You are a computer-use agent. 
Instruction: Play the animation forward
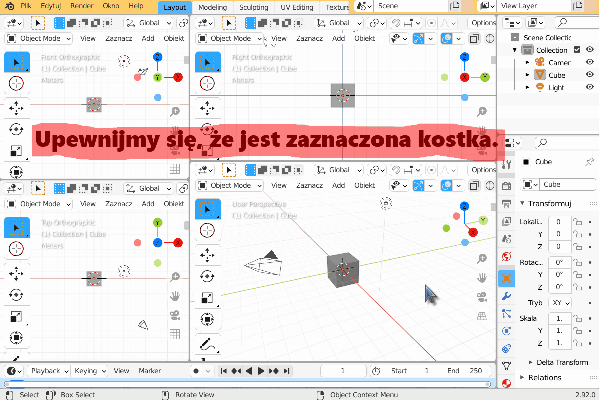pos(261,371)
